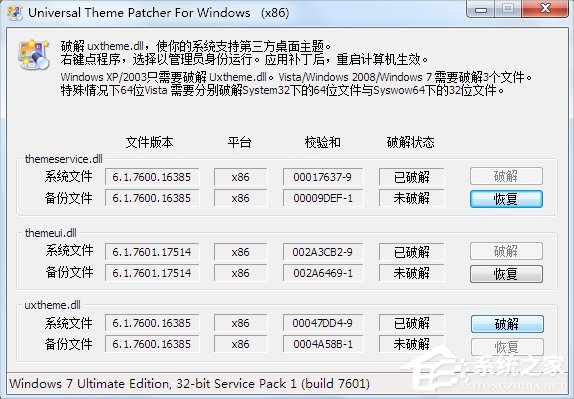Click the 平台 column header
The height and width of the screenshot is (399, 574).
click(239, 142)
